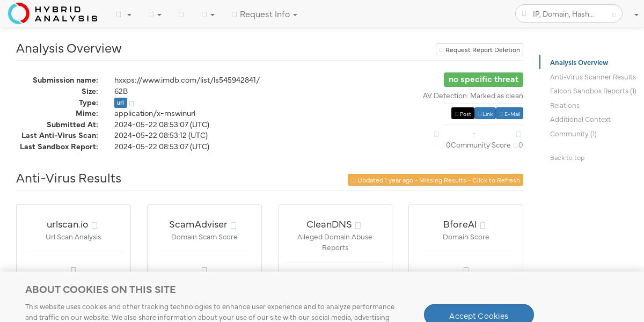Jump to the Relations section
The height and width of the screenshot is (322, 644).
tap(565, 106)
